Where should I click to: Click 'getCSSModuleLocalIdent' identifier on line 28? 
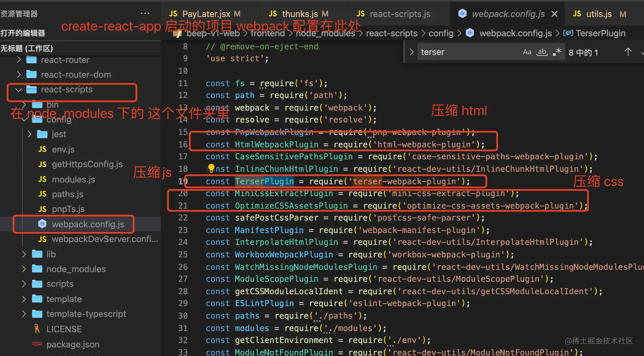tap(289, 291)
